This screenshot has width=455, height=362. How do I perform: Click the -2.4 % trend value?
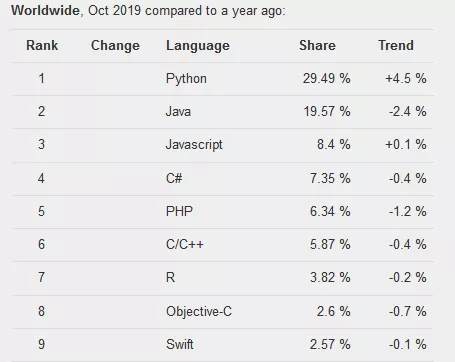pyautogui.click(x=407, y=111)
